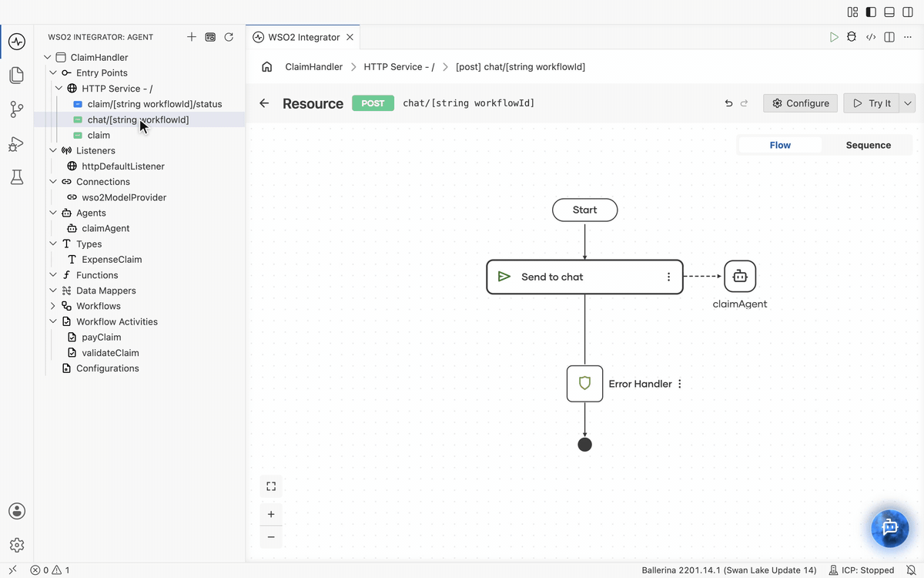Collapse the Entry Points section

53,72
